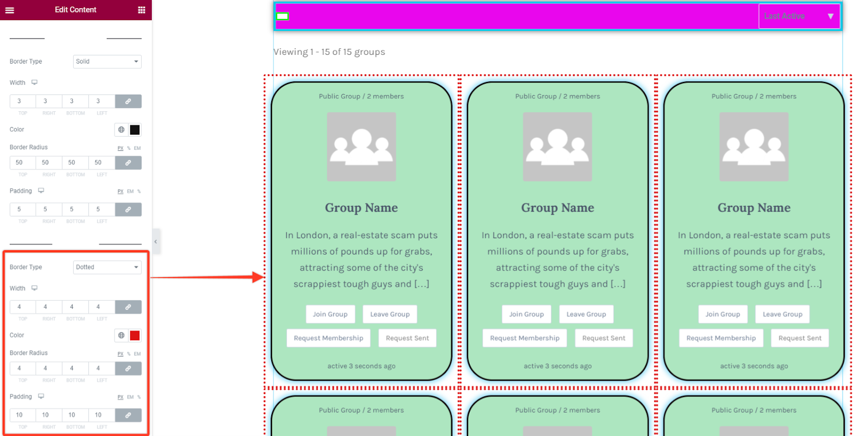Viewport: 868px width, 436px height.
Task: Click the top padding field showing 5
Action: (23, 209)
